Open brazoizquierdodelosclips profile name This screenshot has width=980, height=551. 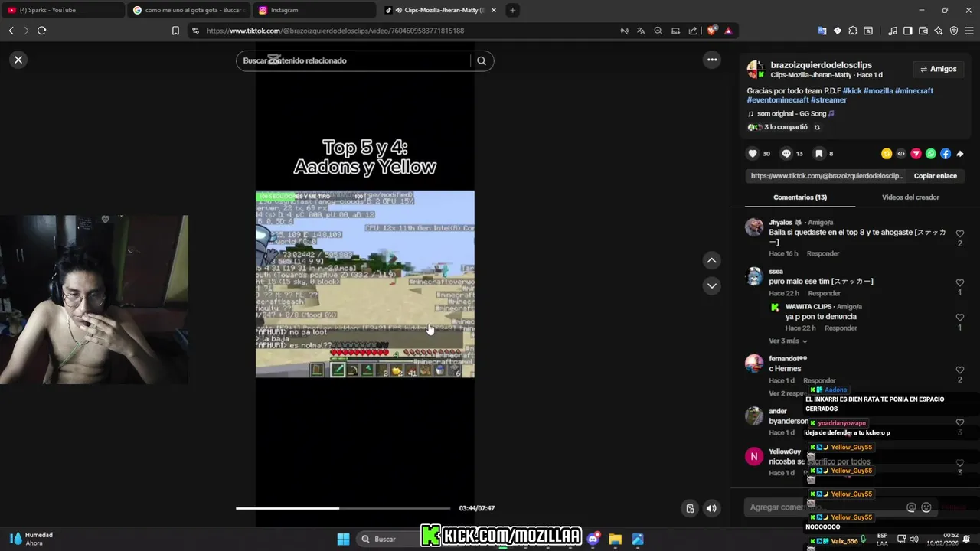pyautogui.click(x=821, y=65)
